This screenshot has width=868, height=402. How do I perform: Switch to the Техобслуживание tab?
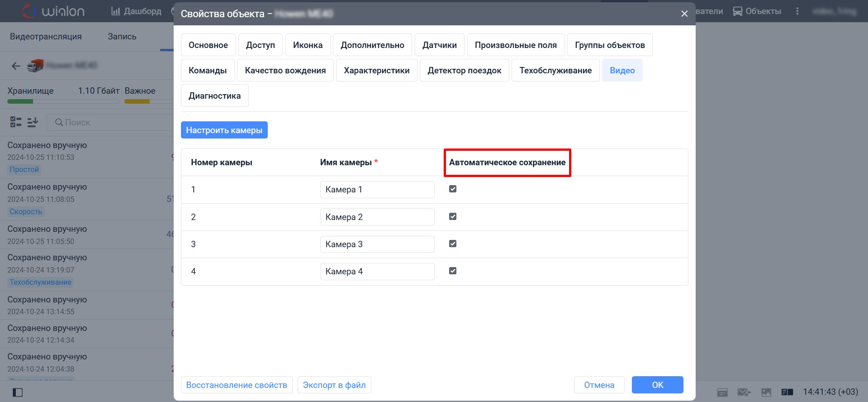pos(555,70)
